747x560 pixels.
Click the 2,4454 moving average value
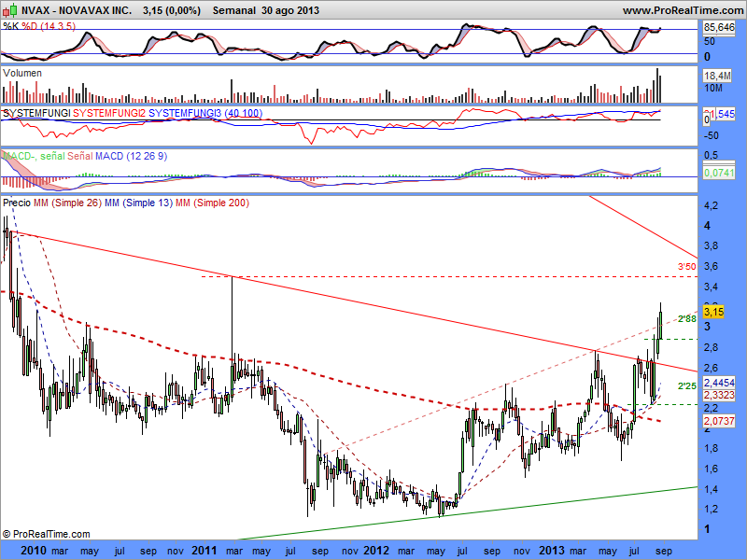719,383
